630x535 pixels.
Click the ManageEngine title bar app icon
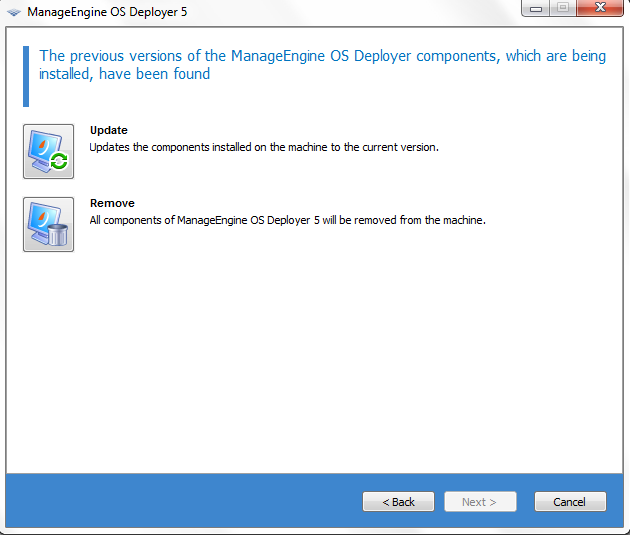14,12
